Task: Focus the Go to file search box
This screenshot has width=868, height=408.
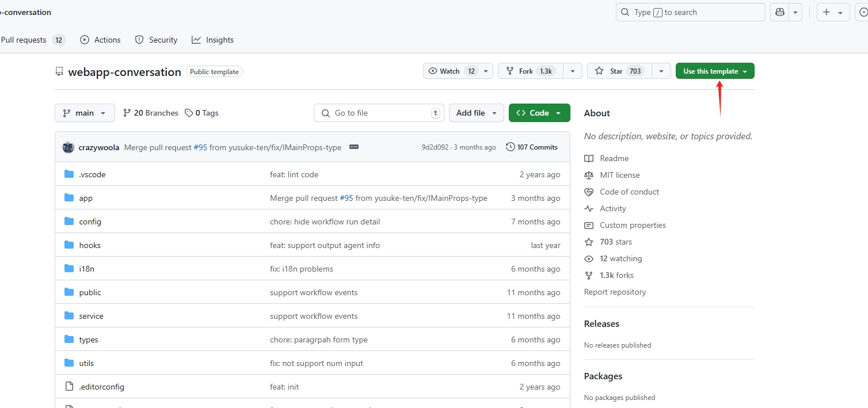Action: pos(379,113)
